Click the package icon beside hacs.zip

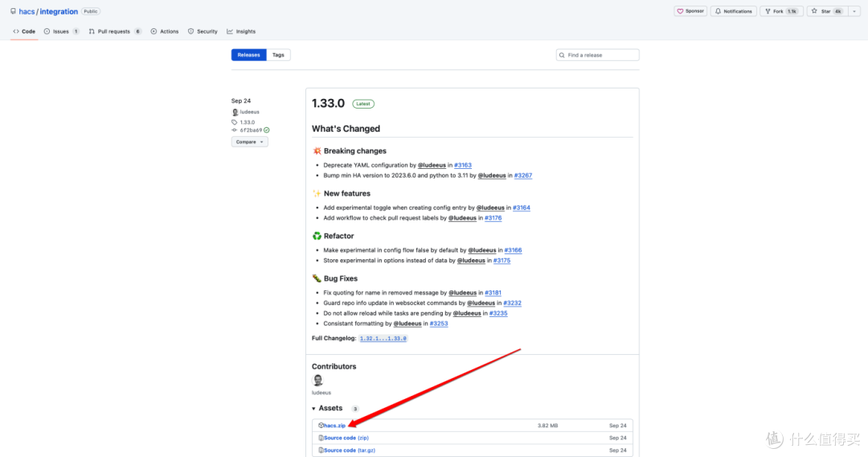[321, 426]
